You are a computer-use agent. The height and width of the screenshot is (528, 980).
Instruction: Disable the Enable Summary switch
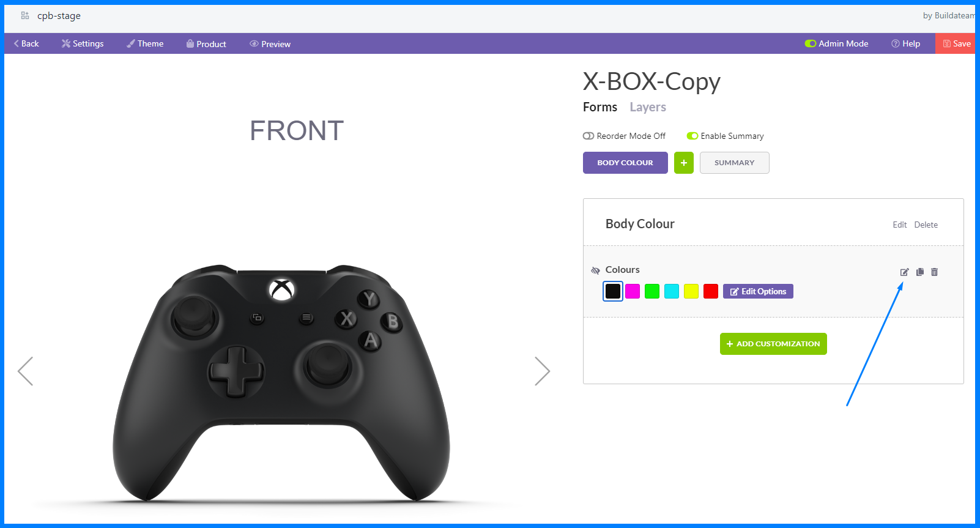point(692,136)
